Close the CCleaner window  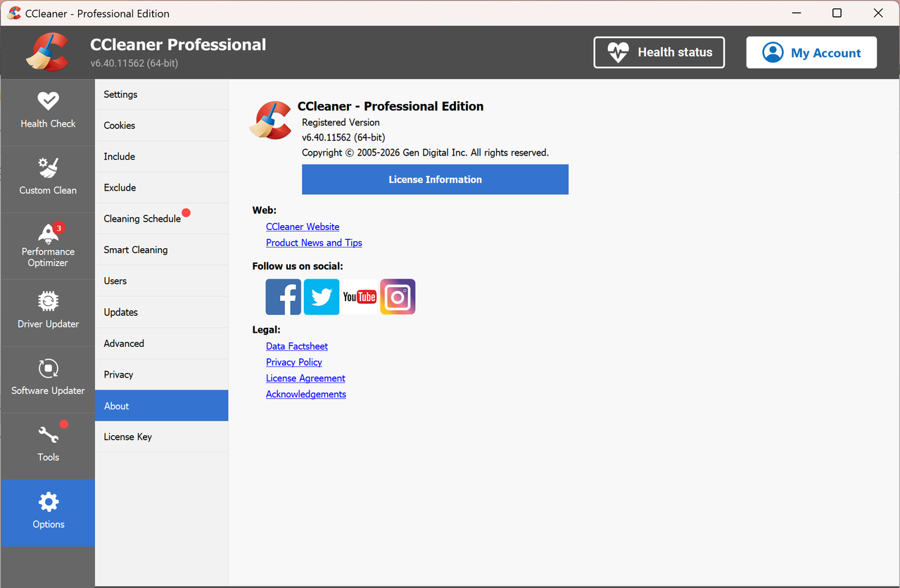pos(878,13)
